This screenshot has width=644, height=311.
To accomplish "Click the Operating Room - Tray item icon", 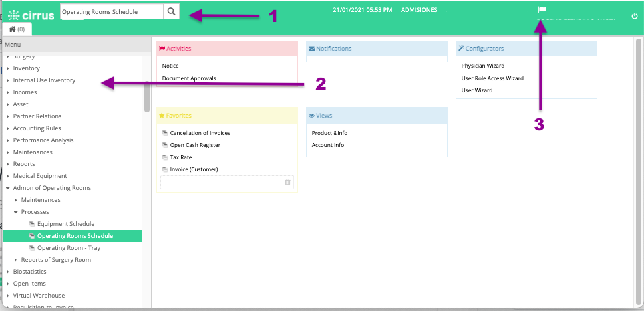I will (32, 248).
